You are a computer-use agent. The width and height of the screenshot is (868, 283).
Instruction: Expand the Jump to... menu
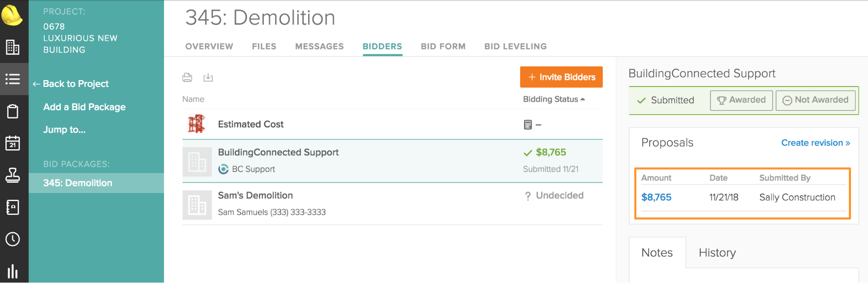[64, 130]
